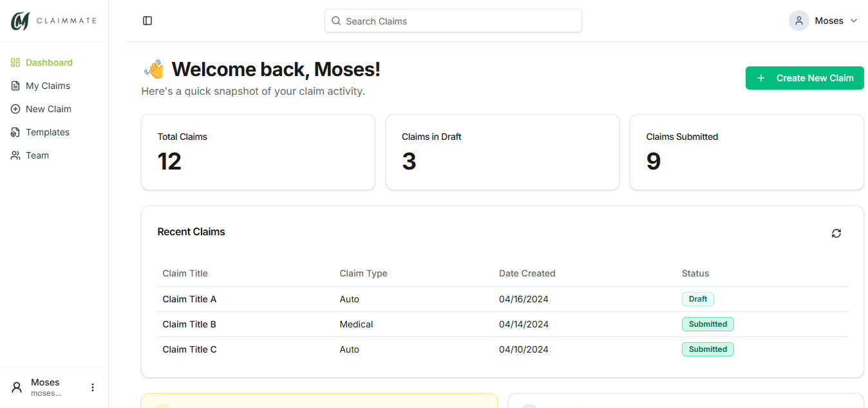Image resolution: width=868 pixels, height=408 pixels.
Task: Click inside the Search Claims field
Action: pyautogui.click(x=453, y=21)
